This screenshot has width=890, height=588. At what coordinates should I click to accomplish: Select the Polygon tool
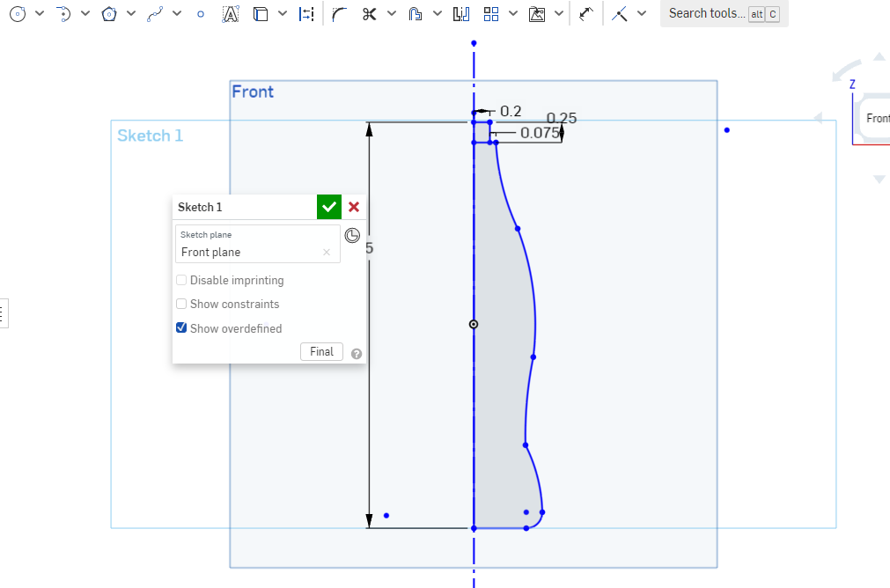pos(110,13)
